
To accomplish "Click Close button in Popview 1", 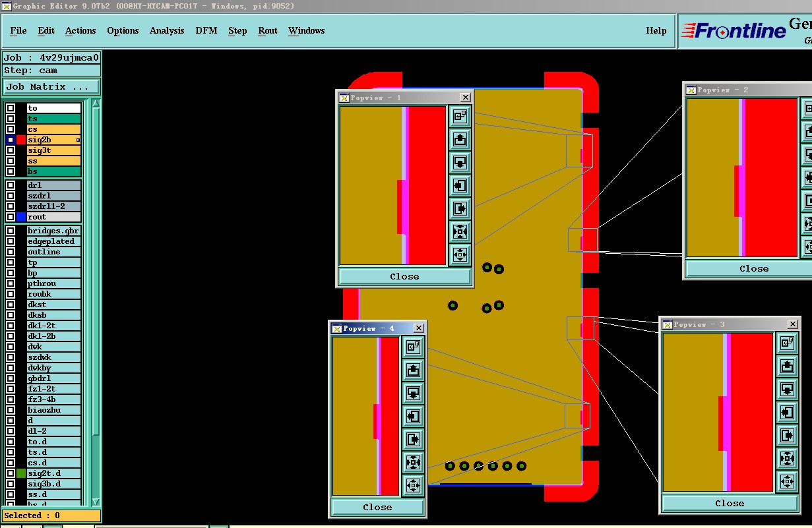I will pyautogui.click(x=404, y=276).
